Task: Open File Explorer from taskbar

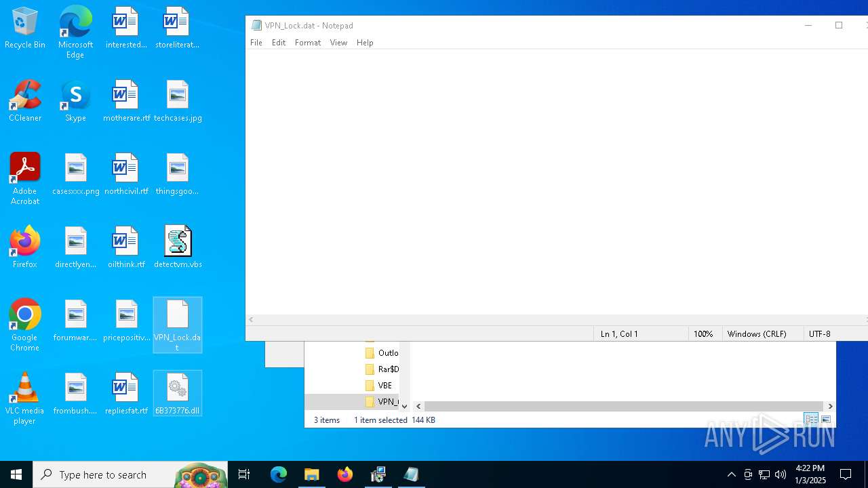Action: [x=311, y=474]
